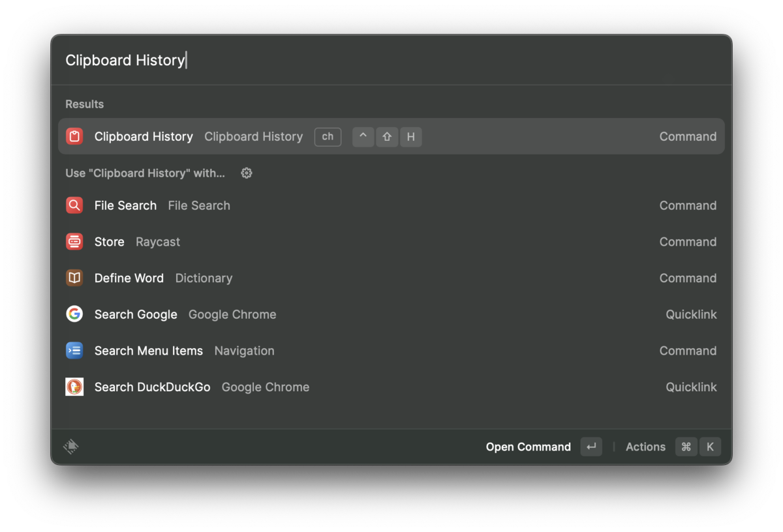Screen dimensions: 783x532
Task: Click the Clipboard History clipboard icon
Action: [x=74, y=136]
